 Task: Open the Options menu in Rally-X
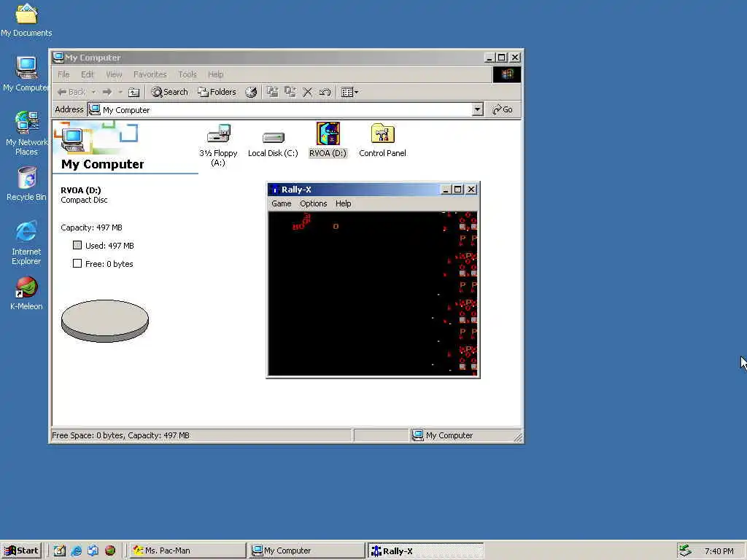pos(313,203)
